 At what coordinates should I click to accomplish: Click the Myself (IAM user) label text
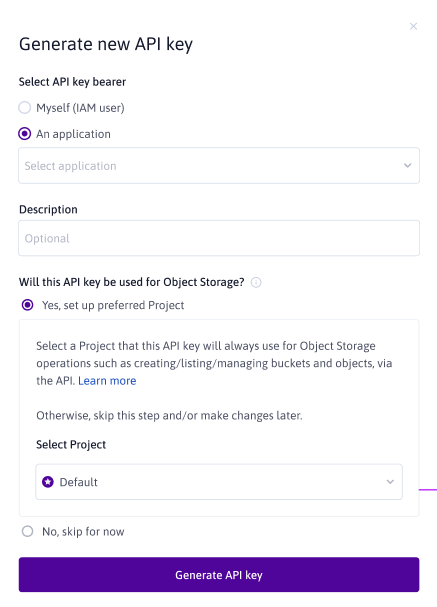click(x=81, y=108)
